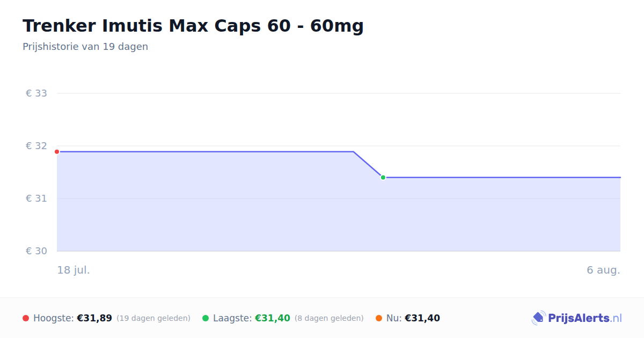Screen dimensions: 644x338
Task: Click the € 30 axis label
Action: [x=36, y=251]
